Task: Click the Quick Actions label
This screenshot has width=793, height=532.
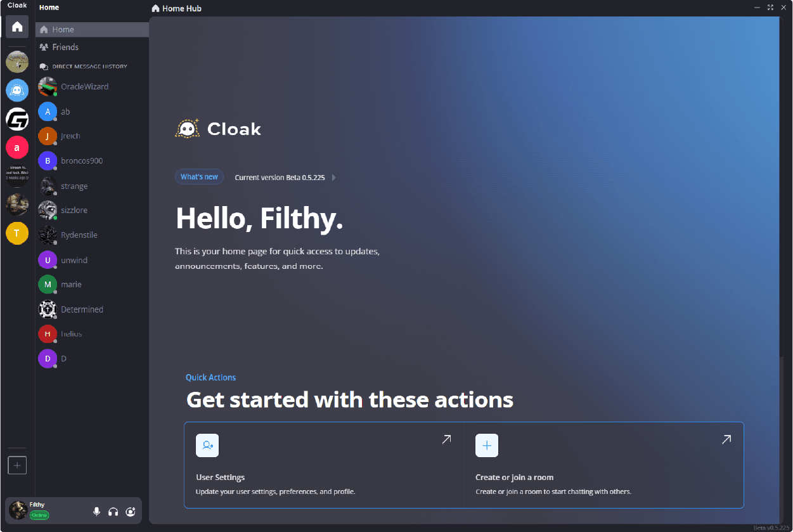Action: point(210,377)
